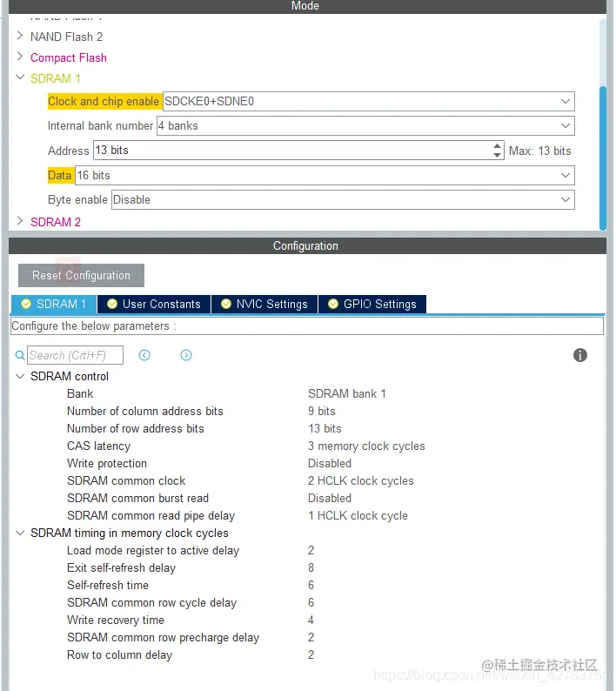Select column address bits value 9 bits
Image resolution: width=616 pixels, height=691 pixels.
click(x=322, y=411)
